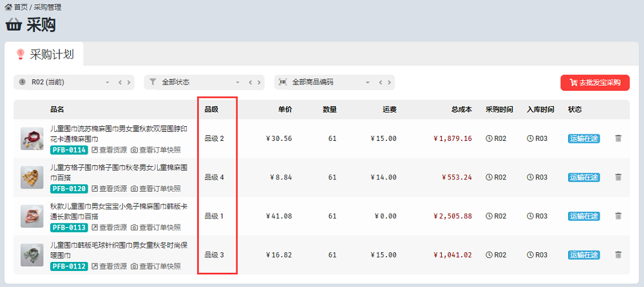This screenshot has width=644, height=287.
Task: Click home icon in breadcrumb
Action: 8,7
